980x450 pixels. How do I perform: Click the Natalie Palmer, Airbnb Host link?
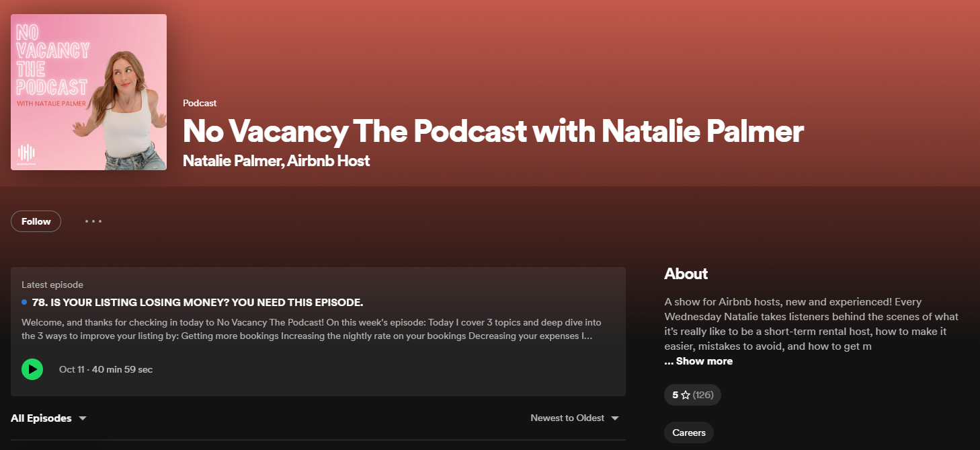click(x=276, y=161)
